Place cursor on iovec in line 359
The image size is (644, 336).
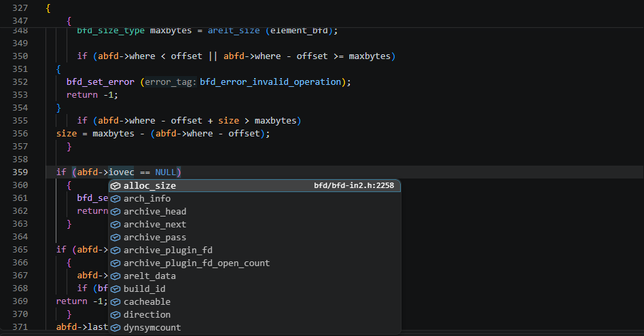[x=121, y=172]
